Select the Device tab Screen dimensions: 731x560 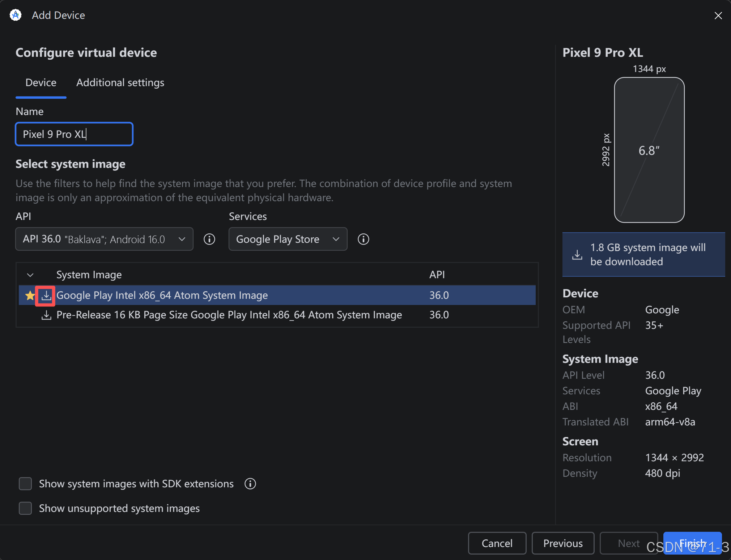[41, 83]
